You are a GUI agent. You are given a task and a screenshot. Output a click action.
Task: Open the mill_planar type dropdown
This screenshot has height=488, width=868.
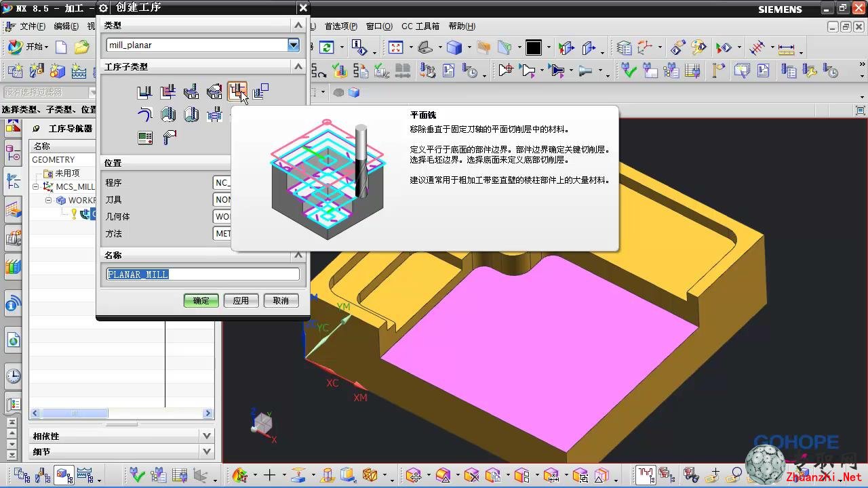pyautogui.click(x=293, y=45)
